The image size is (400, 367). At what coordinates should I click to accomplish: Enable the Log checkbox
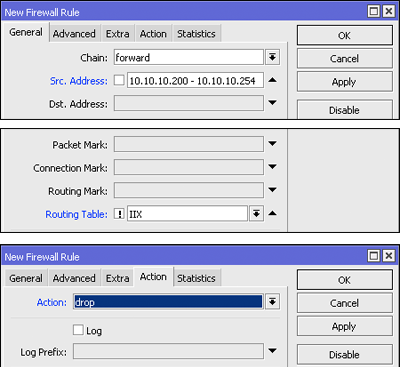pos(78,330)
